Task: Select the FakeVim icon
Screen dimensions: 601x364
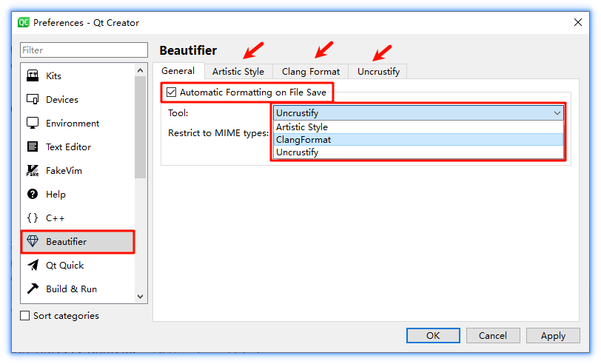Action: point(33,171)
